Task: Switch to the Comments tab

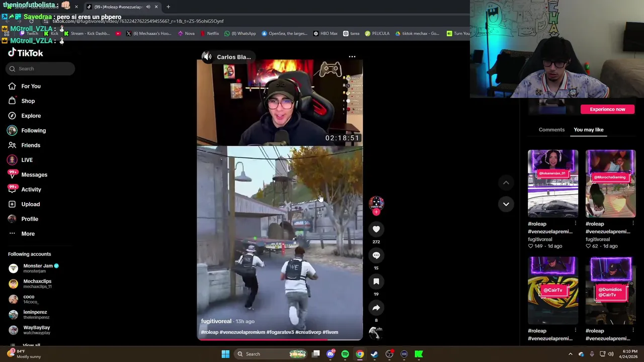Action: [551, 130]
